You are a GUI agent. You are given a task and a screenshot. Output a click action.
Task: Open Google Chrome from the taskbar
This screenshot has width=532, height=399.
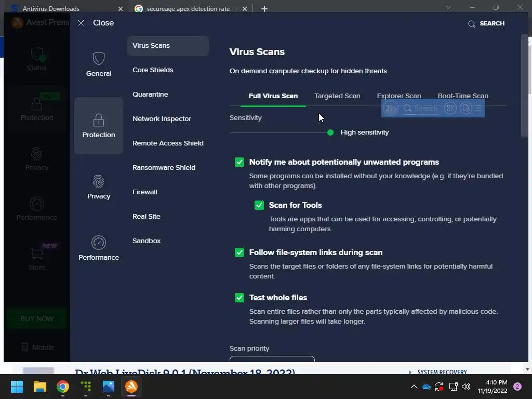click(x=63, y=387)
